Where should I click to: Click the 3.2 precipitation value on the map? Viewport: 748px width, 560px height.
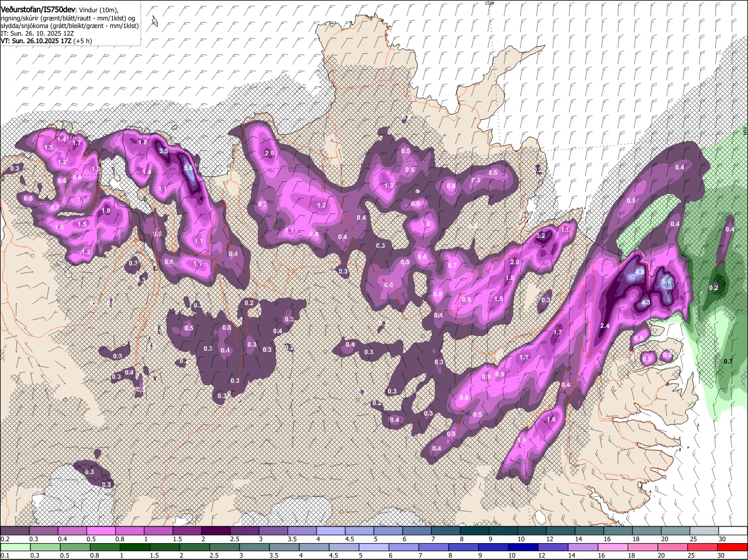541,236
